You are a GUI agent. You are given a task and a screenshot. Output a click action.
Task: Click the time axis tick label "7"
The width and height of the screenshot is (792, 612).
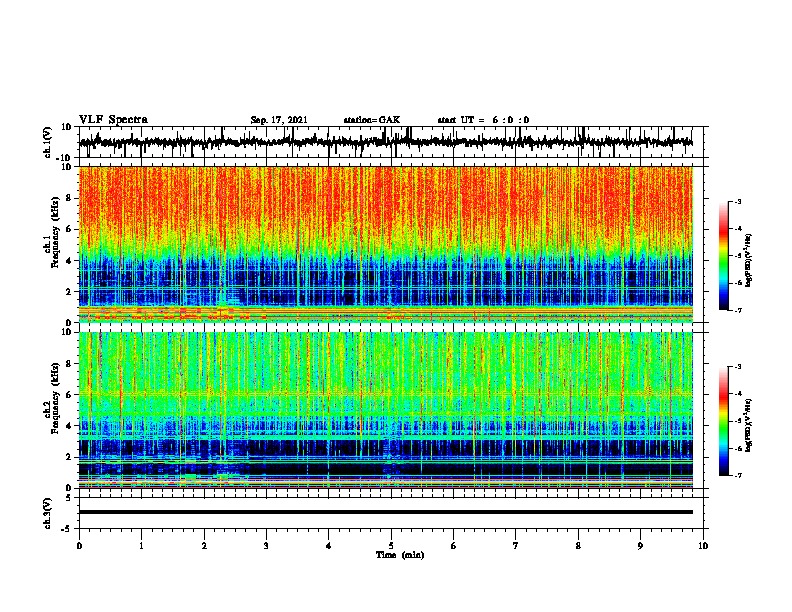pyautogui.click(x=516, y=546)
